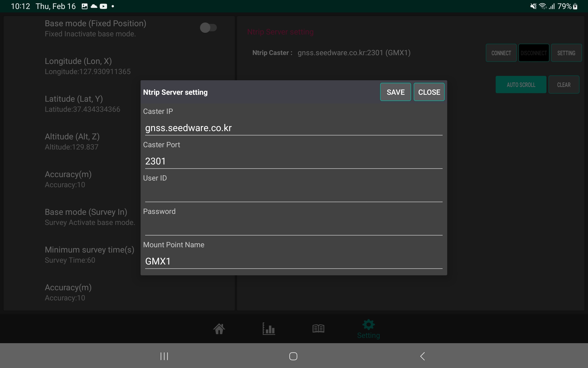Tap the Ntrip Caster address text
This screenshot has height=368, width=588.
coord(354,53)
